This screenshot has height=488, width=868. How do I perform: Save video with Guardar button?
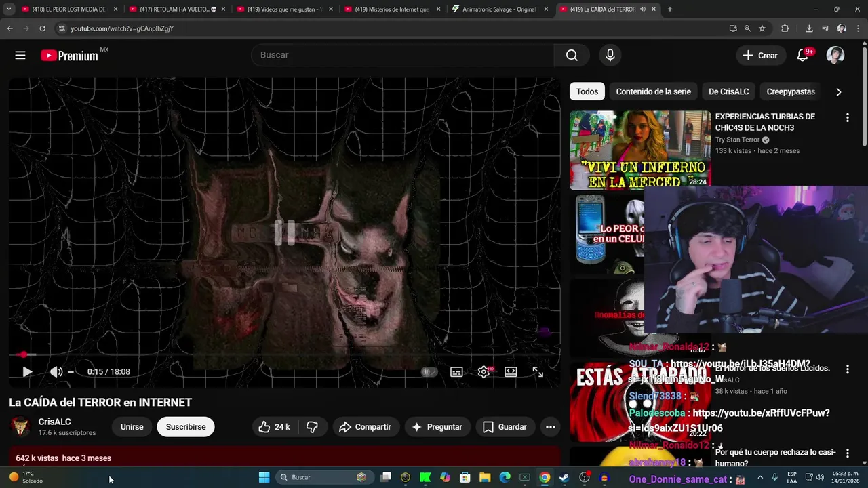tap(505, 427)
